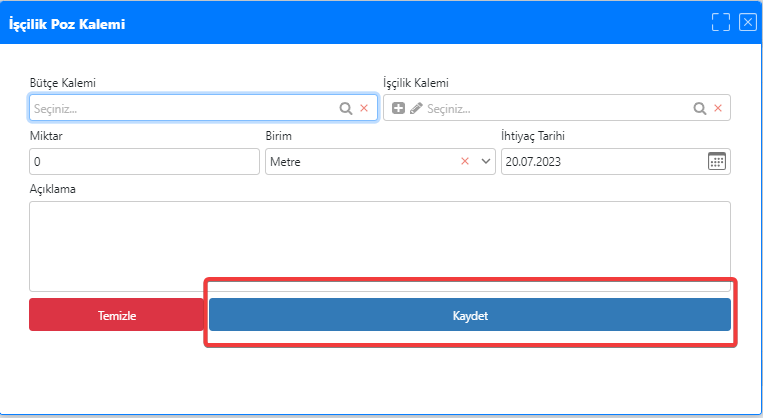Click into the Miktar quantity field

pyautogui.click(x=144, y=161)
